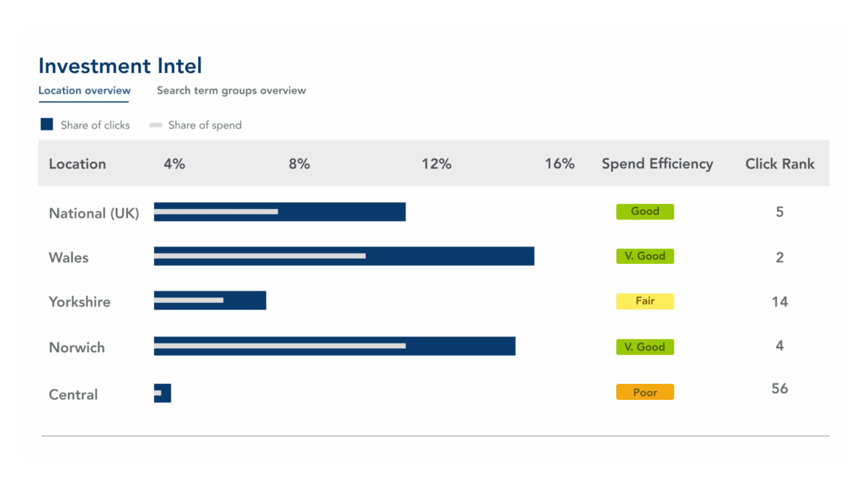The image size is (868, 488).
Task: Open the Location column header
Action: point(77,163)
